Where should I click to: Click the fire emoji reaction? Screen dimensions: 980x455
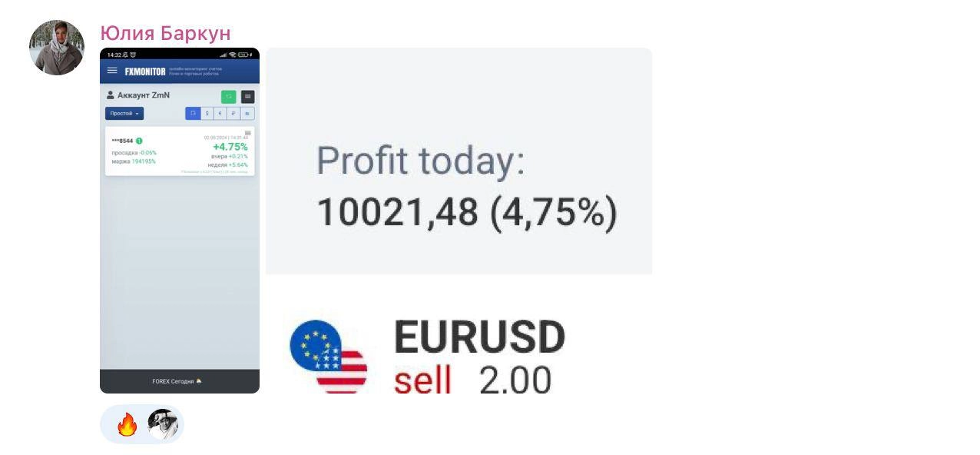point(127,424)
